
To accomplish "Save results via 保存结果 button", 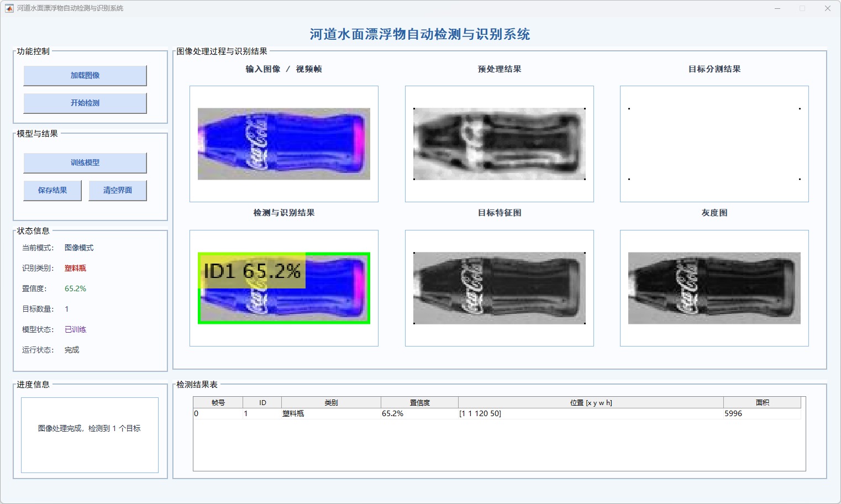I will [x=52, y=191].
